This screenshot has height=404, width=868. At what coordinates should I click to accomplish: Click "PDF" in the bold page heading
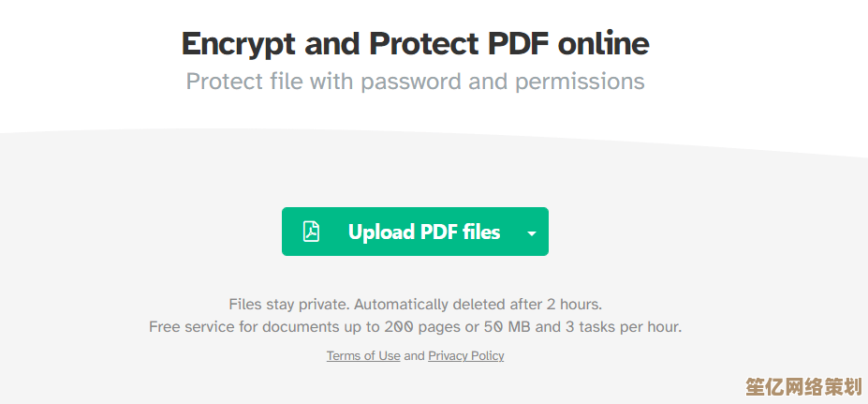[518, 44]
